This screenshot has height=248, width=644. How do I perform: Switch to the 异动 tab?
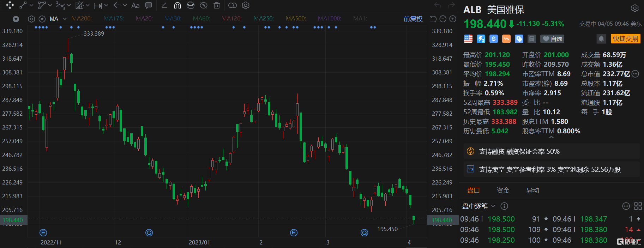pyautogui.click(x=533, y=190)
